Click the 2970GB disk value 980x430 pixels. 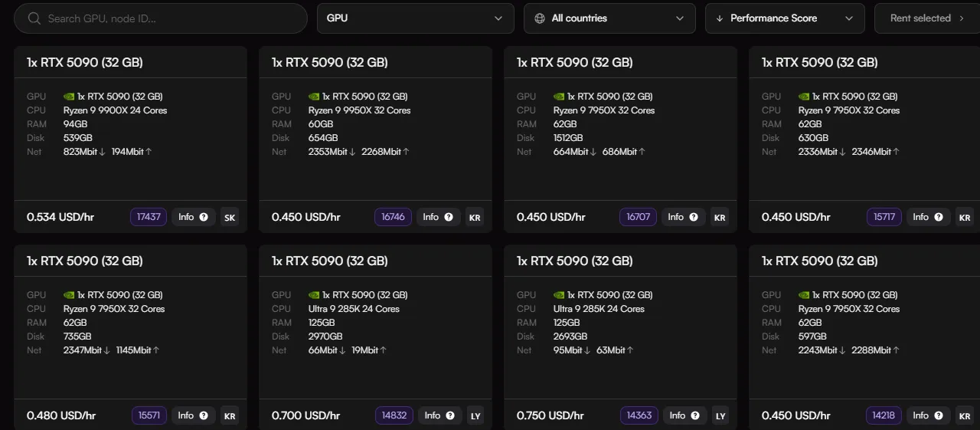pyautogui.click(x=325, y=336)
